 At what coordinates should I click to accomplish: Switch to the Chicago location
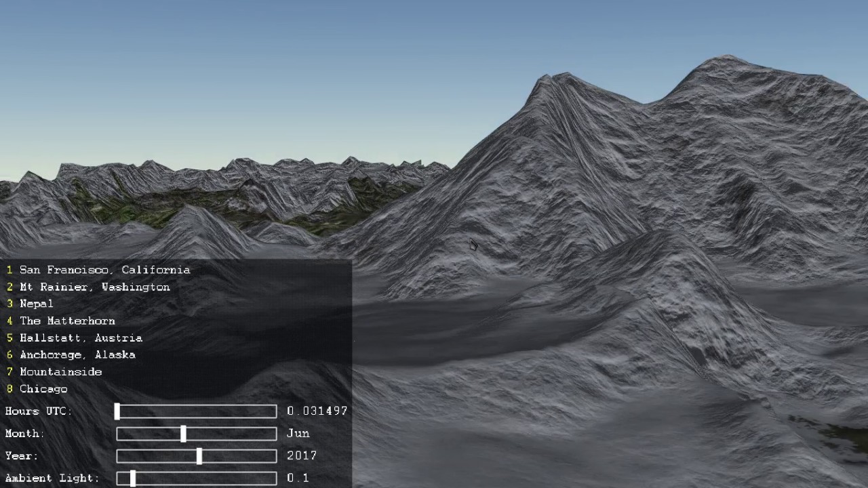coord(43,388)
